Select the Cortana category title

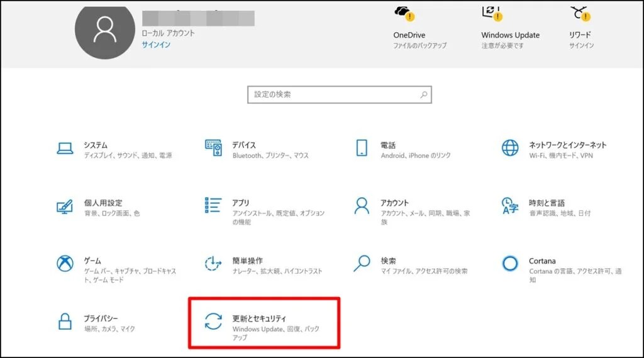(542, 261)
